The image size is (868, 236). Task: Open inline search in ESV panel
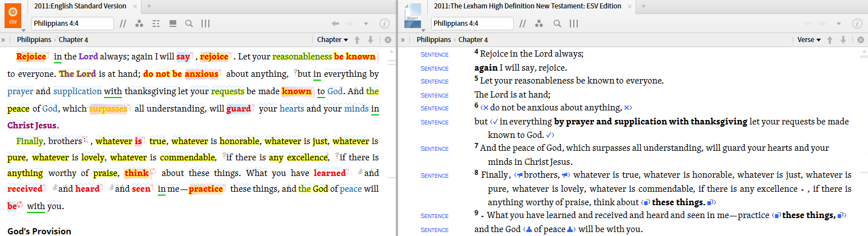point(189,24)
